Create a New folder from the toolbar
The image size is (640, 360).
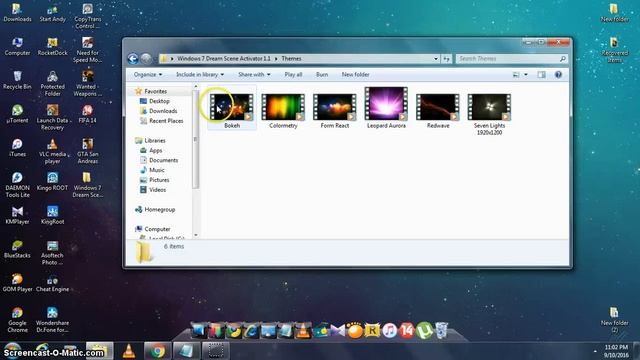point(356,75)
